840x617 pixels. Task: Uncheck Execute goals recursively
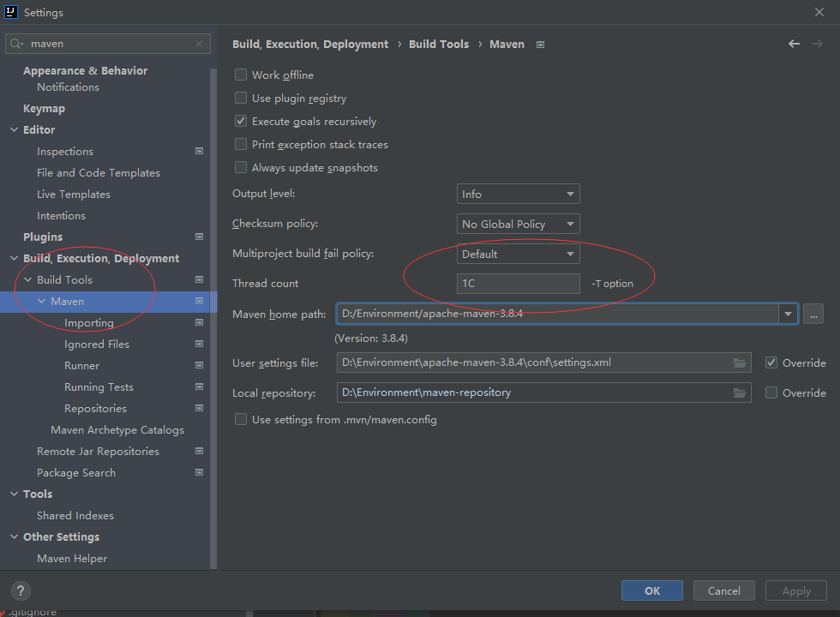(x=241, y=122)
